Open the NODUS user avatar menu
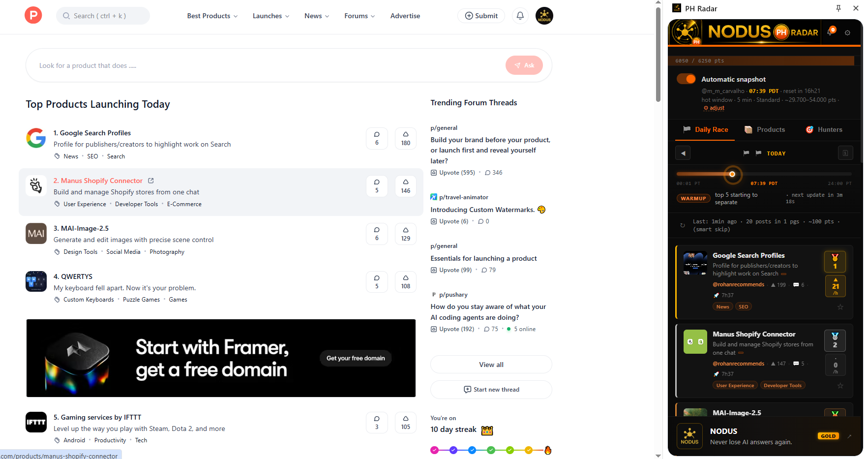868x459 pixels. 544,16
